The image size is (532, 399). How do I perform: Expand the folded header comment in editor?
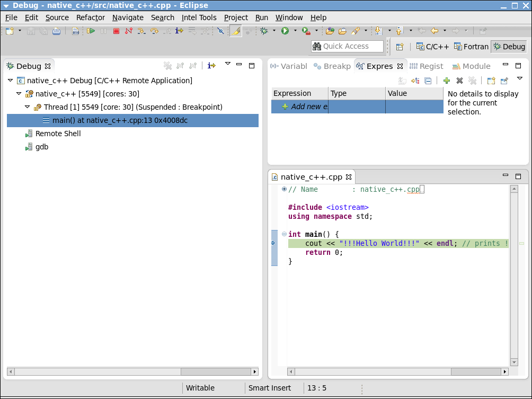pos(285,189)
